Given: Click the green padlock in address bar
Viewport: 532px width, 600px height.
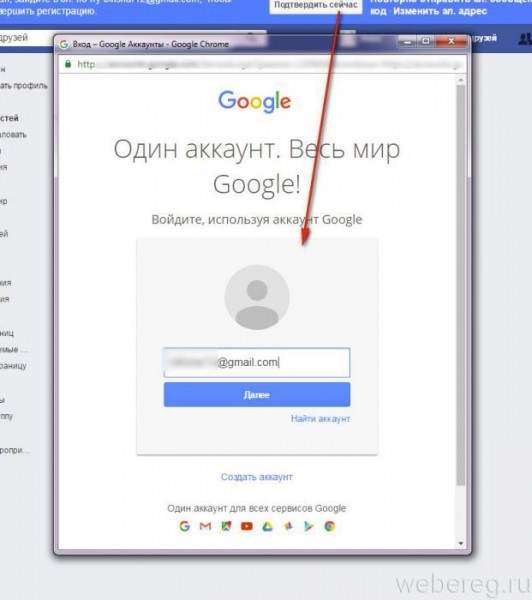Looking at the screenshot, I should pyautogui.click(x=68, y=64).
